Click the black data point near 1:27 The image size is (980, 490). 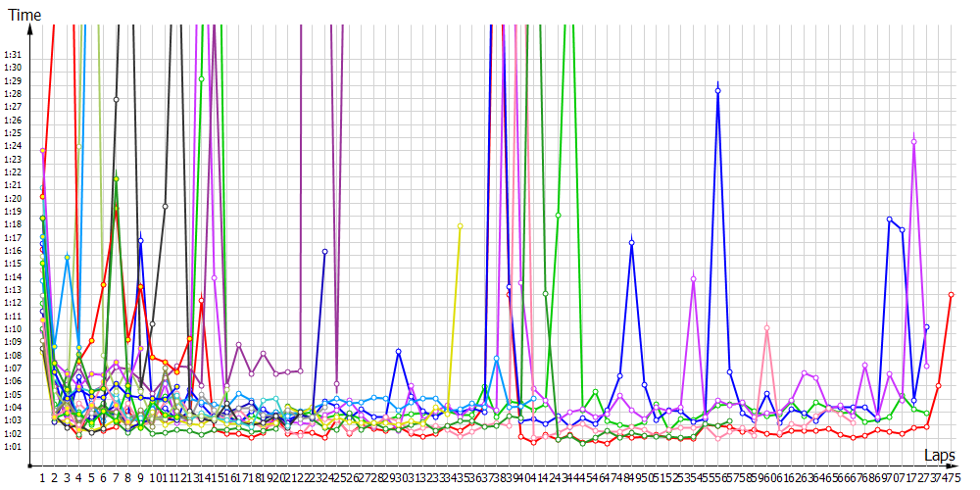[116, 99]
